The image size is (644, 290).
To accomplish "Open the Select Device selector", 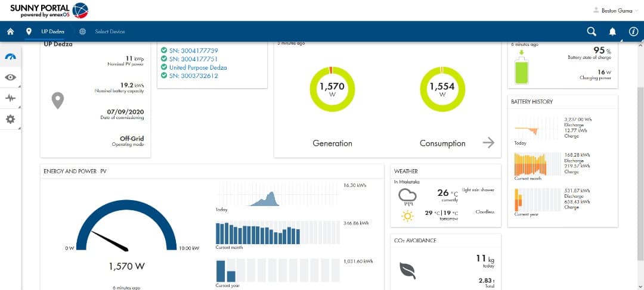I will point(110,32).
